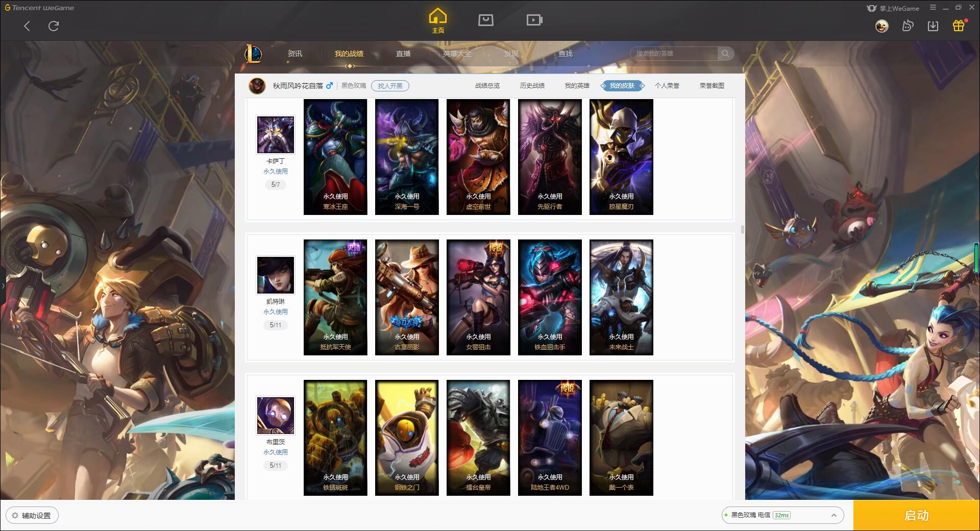The height and width of the screenshot is (531, 980).
Task: Open the gift box icon
Action: point(959,26)
